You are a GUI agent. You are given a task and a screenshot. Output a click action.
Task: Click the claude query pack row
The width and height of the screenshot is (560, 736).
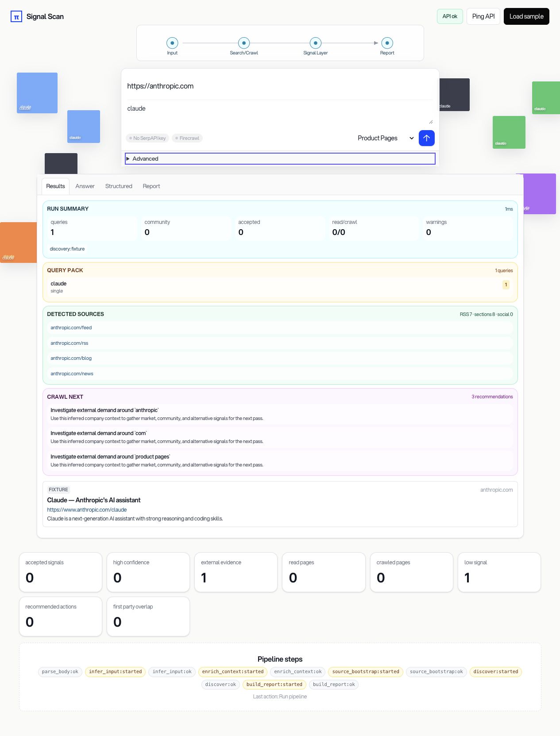(x=280, y=287)
